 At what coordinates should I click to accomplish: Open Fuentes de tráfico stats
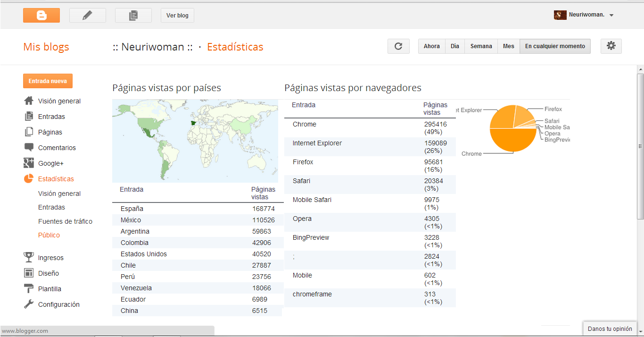click(65, 221)
